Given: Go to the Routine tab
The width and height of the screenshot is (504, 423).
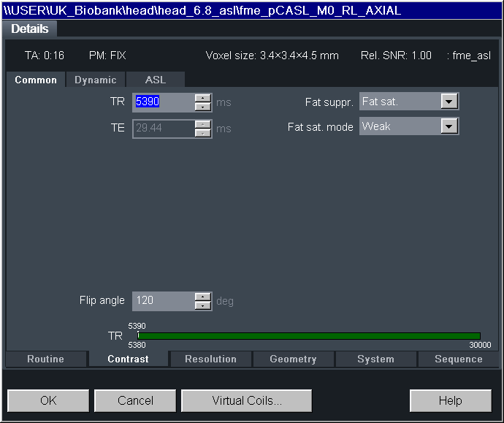Looking at the screenshot, I should (x=45, y=359).
